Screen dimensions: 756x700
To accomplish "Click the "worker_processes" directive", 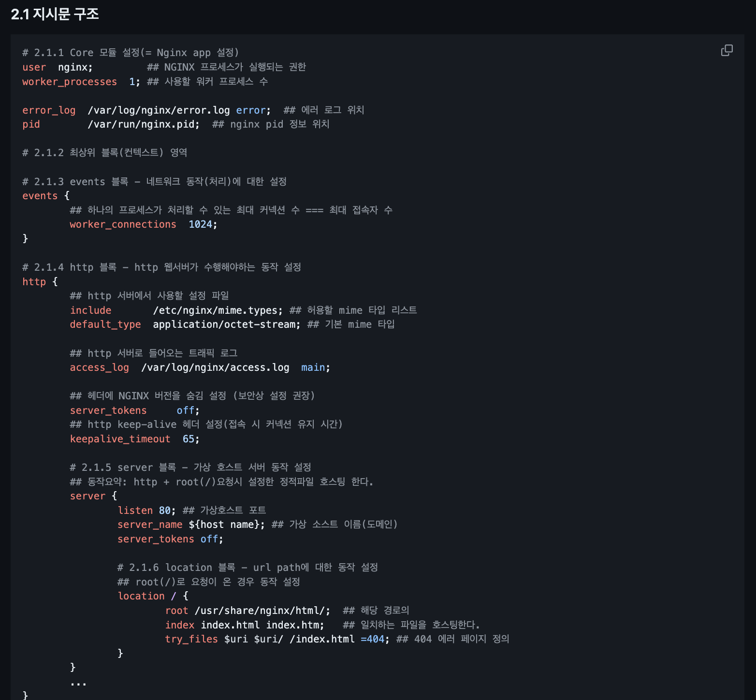I will 70,82.
